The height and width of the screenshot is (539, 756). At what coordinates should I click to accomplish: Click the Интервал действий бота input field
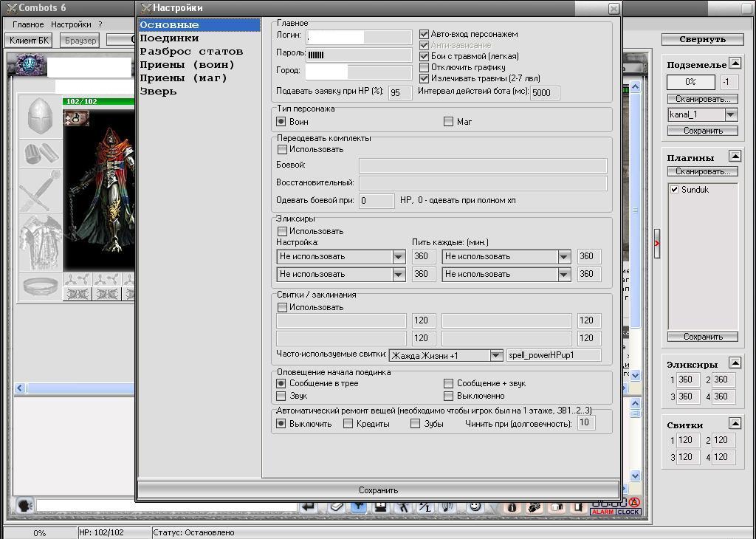pos(545,92)
